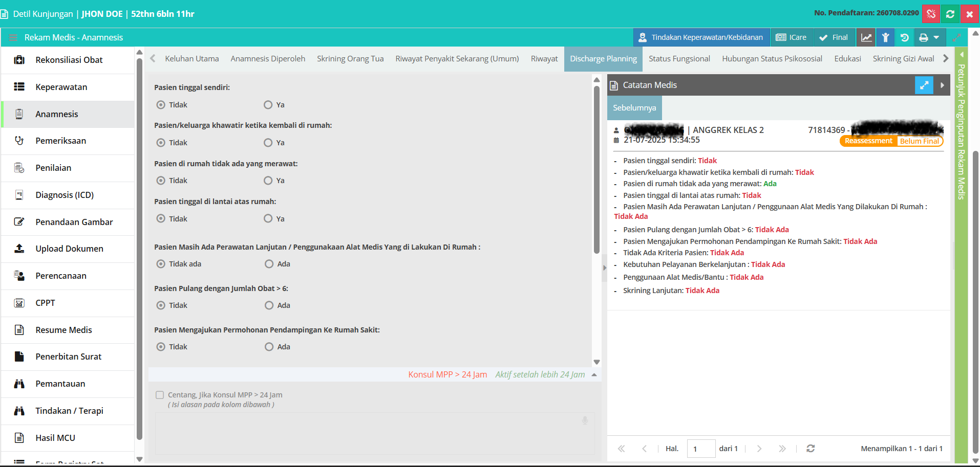Select Ya for Pasien/keluarga khawatir ketika kembali
The image size is (980, 467).
point(268,143)
